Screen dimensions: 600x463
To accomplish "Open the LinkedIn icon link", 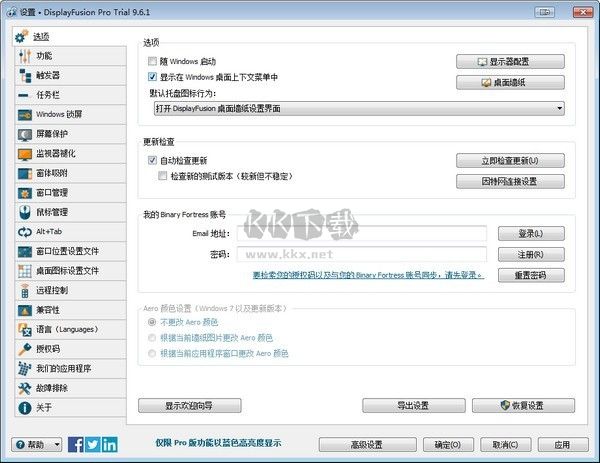I will 109,444.
